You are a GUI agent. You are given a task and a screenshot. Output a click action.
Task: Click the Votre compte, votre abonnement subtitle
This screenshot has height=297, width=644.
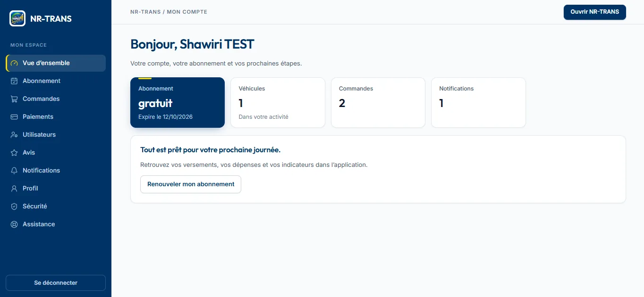pyautogui.click(x=216, y=63)
